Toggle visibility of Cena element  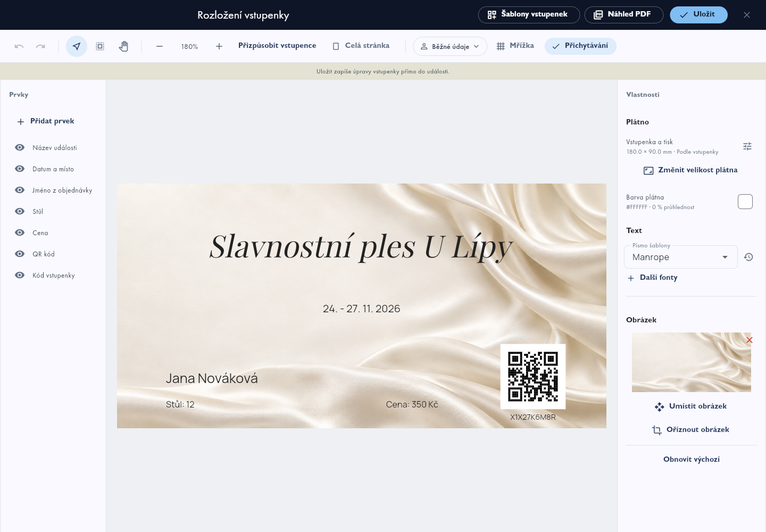(20, 232)
